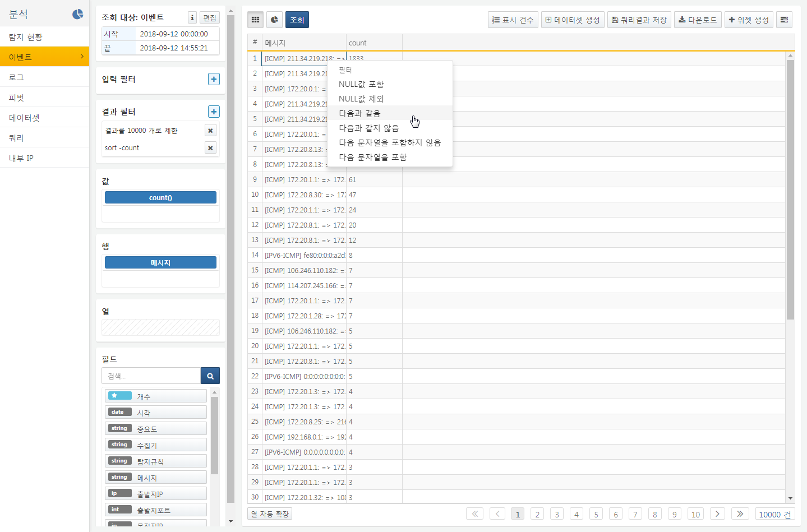Click the empty 열 drop area
807x532 pixels.
pyautogui.click(x=160, y=327)
